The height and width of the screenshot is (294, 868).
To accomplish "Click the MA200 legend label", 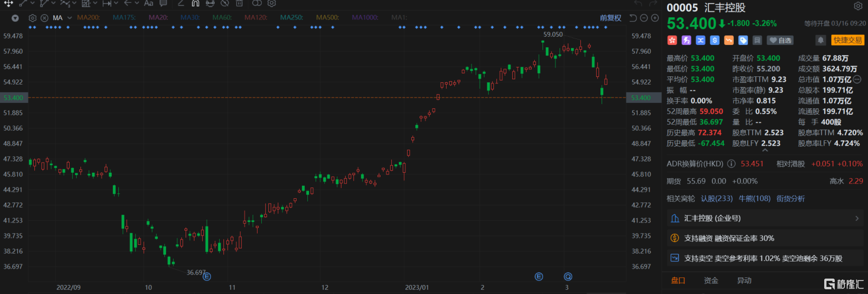I will 89,18.
